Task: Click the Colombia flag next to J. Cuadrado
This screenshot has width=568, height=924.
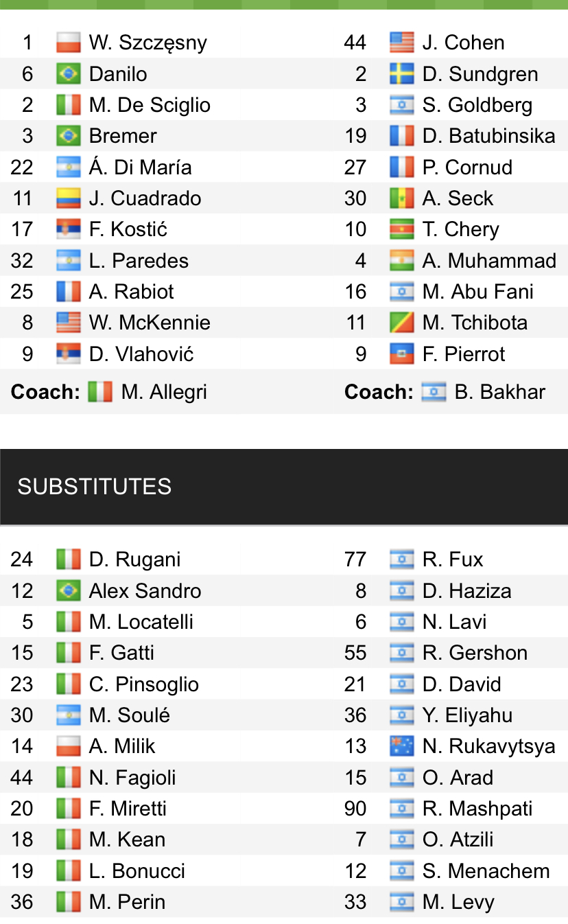Action: coord(68,198)
